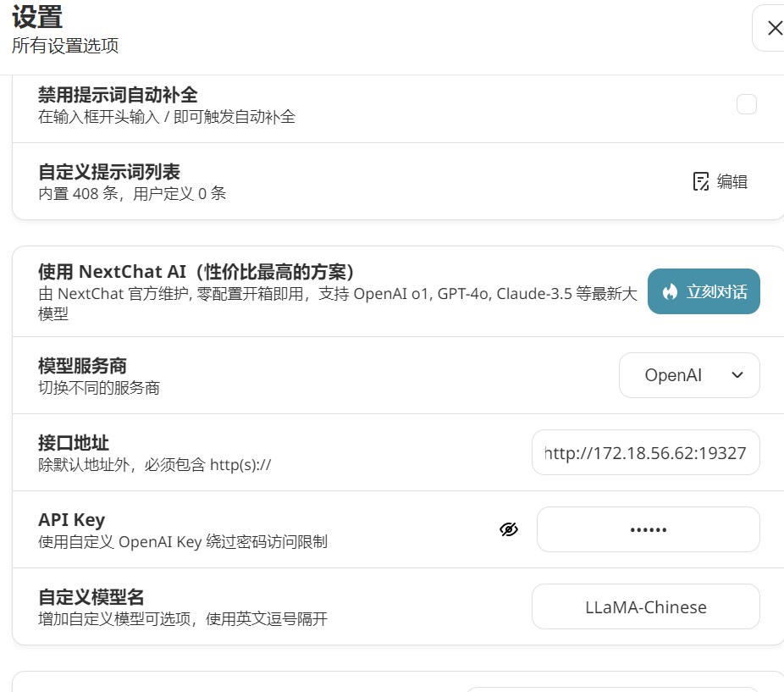This screenshot has height=692, width=784.
Task: Click the 自定义模型名 setting label
Action: click(91, 597)
